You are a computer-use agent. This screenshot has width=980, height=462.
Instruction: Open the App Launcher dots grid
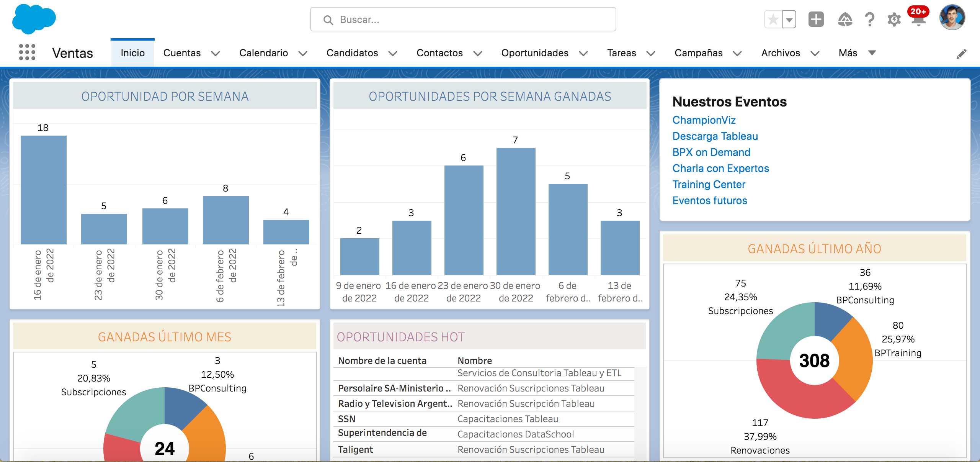pos(27,52)
